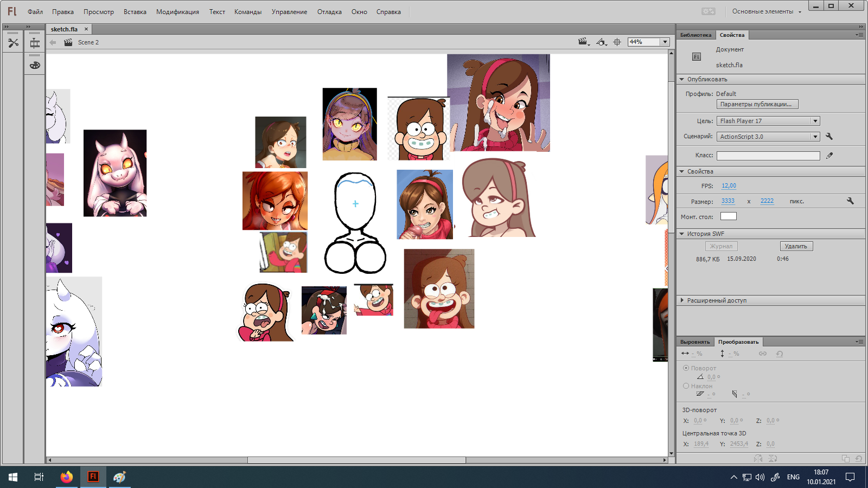Click the Flash icon on the taskbar
Viewport: 868px width, 488px height.
click(93, 477)
